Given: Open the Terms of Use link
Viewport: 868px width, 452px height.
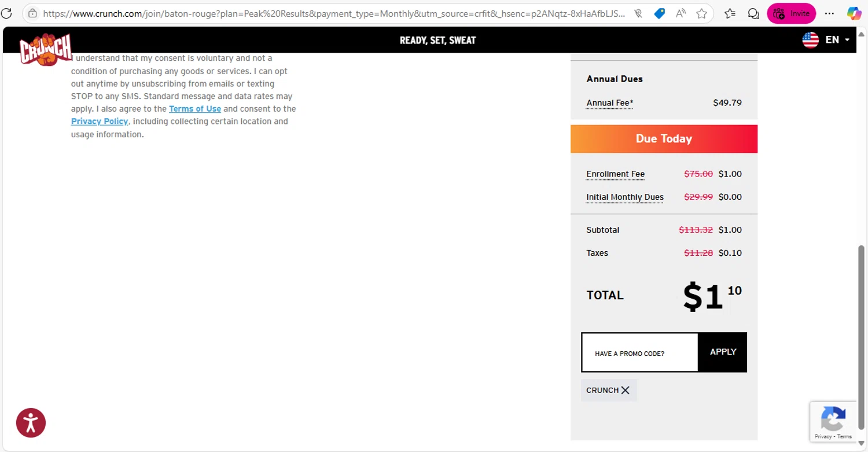Looking at the screenshot, I should (x=195, y=109).
